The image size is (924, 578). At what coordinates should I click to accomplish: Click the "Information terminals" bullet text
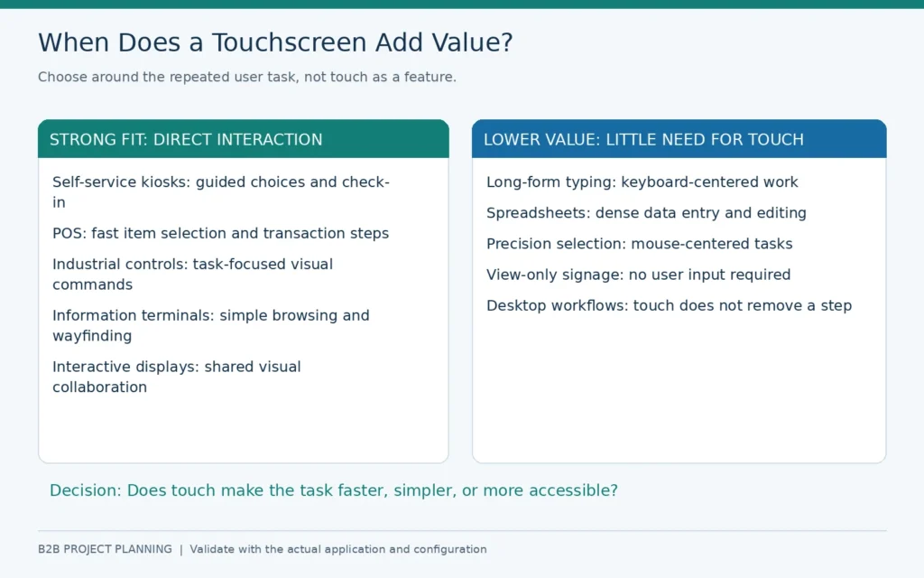coord(211,325)
